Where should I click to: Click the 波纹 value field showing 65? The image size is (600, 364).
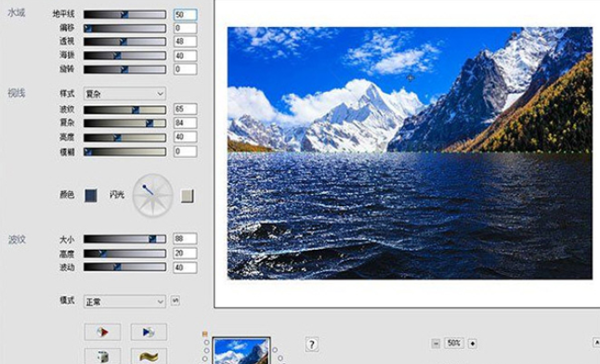(185, 109)
